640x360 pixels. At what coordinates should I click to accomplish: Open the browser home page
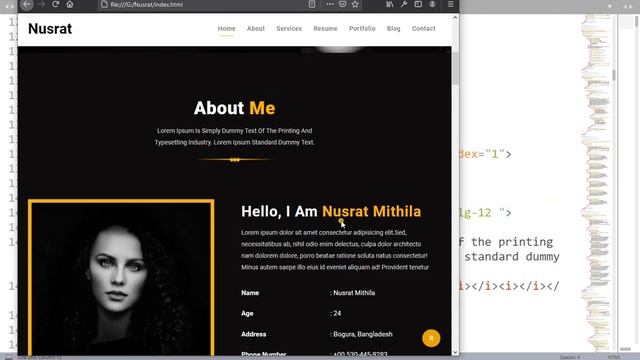(x=70, y=4)
